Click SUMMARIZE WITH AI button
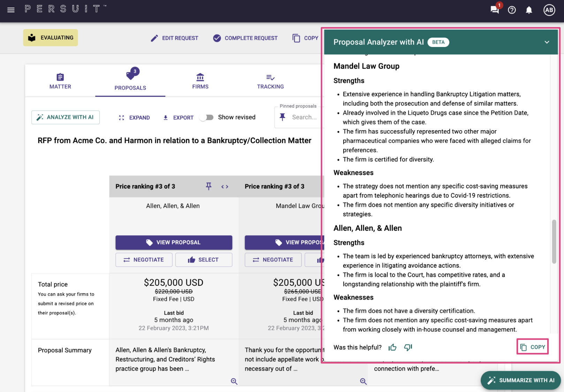 point(521,380)
